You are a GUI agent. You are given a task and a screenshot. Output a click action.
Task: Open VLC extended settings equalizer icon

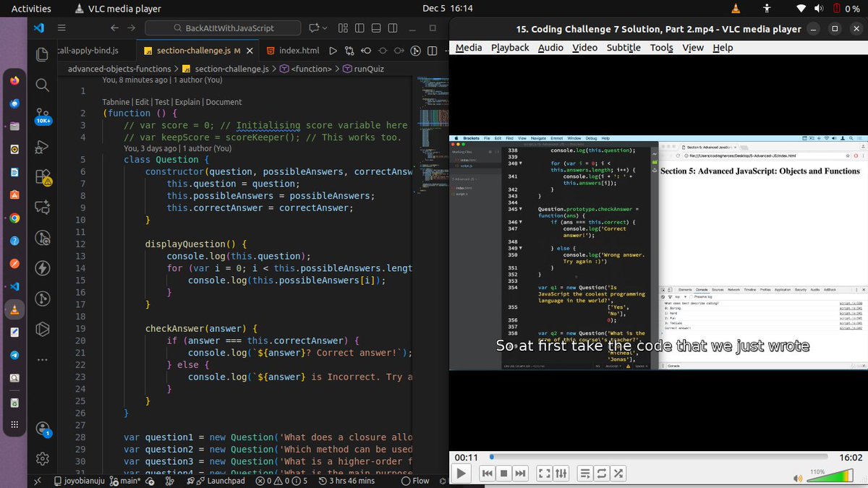561,473
